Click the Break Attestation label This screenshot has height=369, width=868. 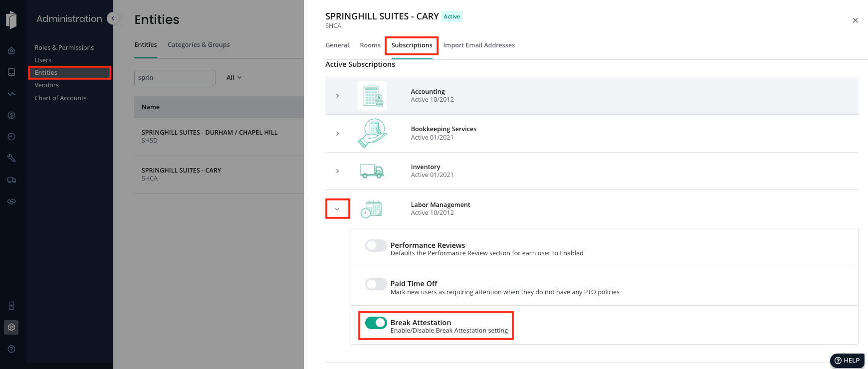point(421,323)
